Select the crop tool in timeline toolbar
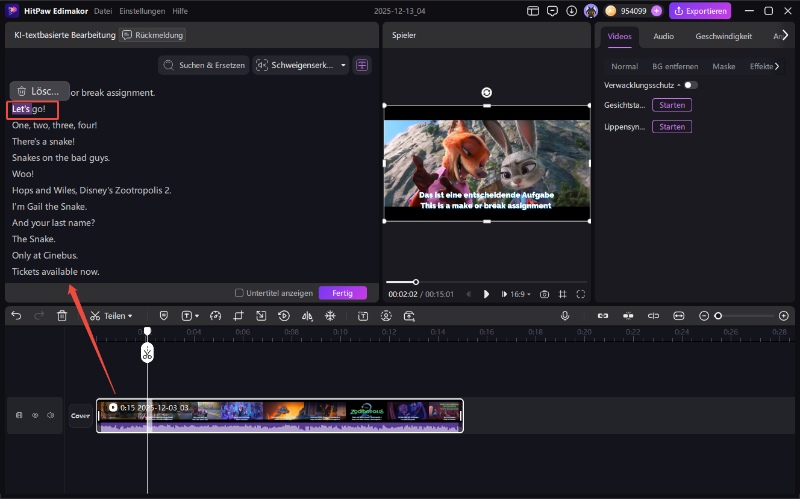The image size is (800, 499). coord(237,316)
